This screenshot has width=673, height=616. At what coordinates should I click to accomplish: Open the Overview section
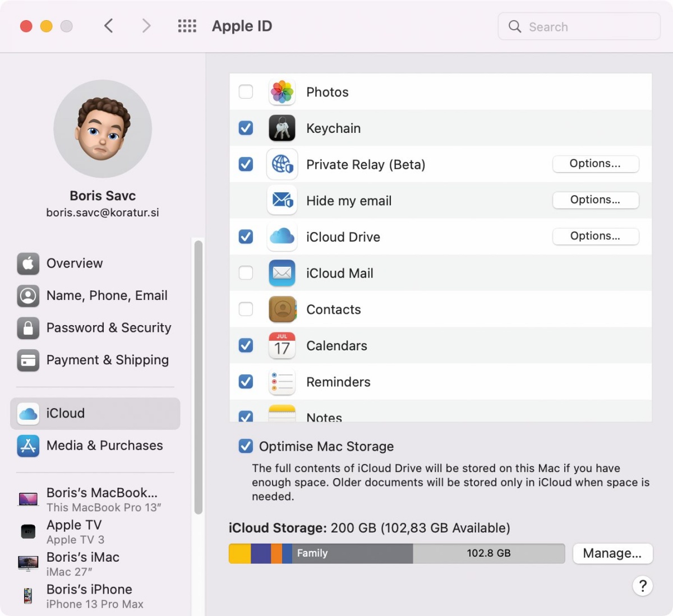coord(95,263)
